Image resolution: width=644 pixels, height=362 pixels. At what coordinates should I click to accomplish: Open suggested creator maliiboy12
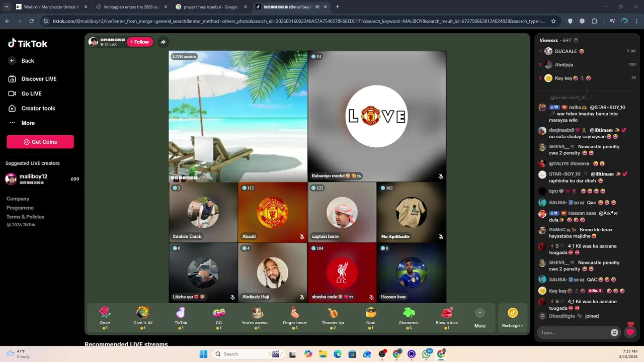click(42, 179)
